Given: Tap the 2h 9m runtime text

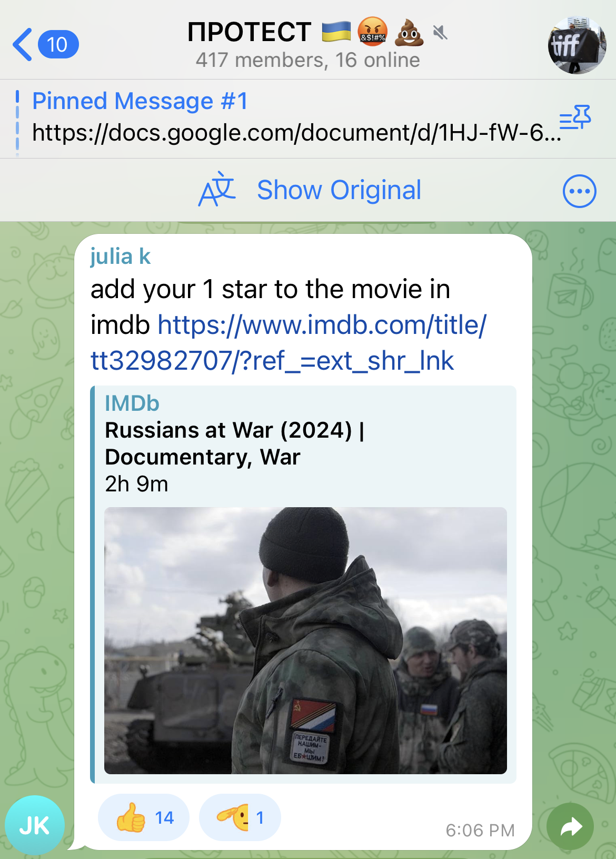Looking at the screenshot, I should click(136, 484).
